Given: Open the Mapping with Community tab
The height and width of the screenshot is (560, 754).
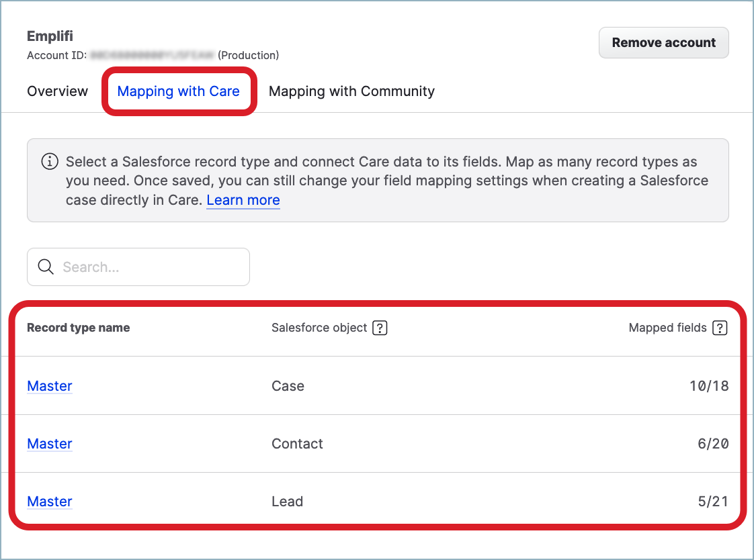Looking at the screenshot, I should (351, 91).
